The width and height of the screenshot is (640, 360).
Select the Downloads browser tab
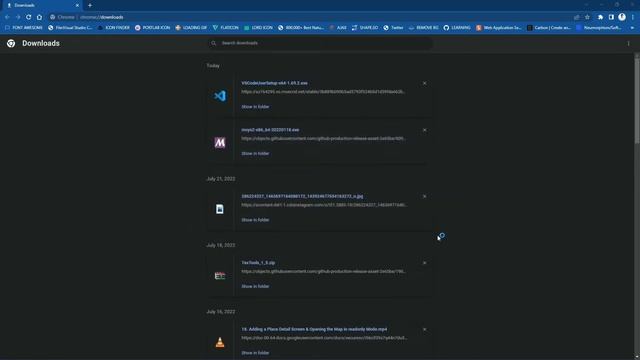[x=42, y=5]
